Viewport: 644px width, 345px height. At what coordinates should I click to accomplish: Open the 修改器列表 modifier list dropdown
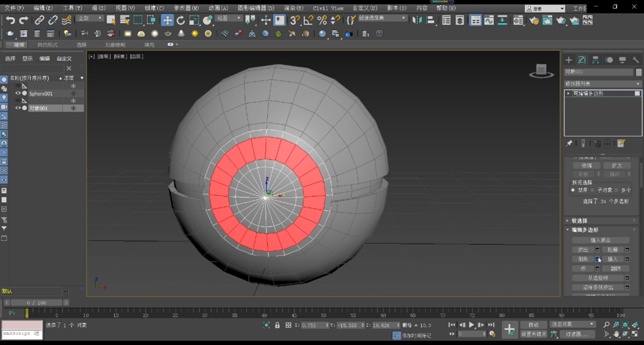click(x=602, y=84)
